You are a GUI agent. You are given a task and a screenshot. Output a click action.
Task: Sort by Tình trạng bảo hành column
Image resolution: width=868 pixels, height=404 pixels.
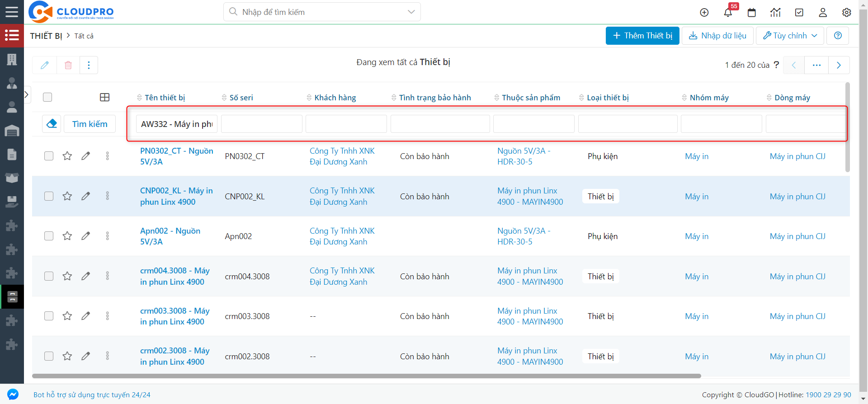coord(431,98)
